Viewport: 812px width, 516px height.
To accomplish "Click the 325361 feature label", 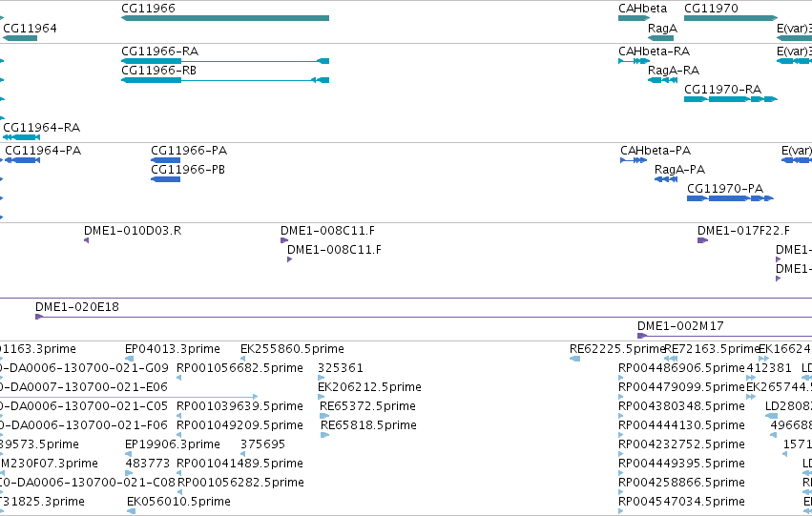I will pyautogui.click(x=341, y=368).
